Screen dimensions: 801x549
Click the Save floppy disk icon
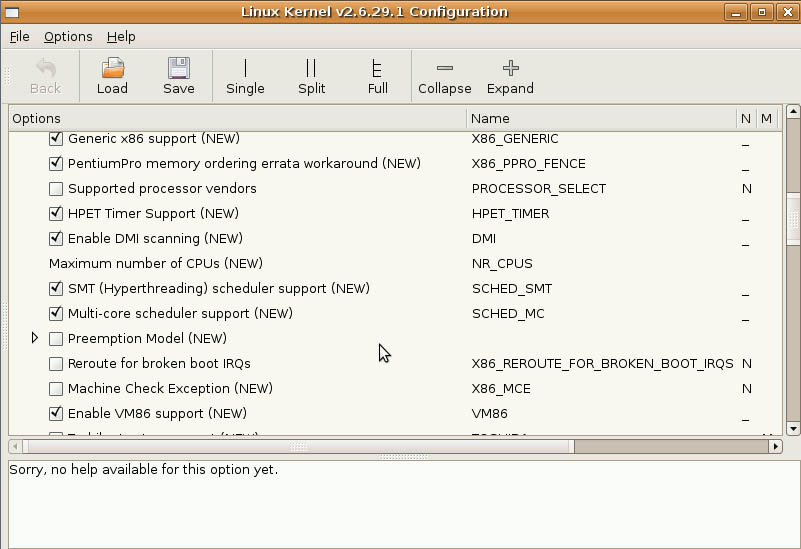pos(179,69)
